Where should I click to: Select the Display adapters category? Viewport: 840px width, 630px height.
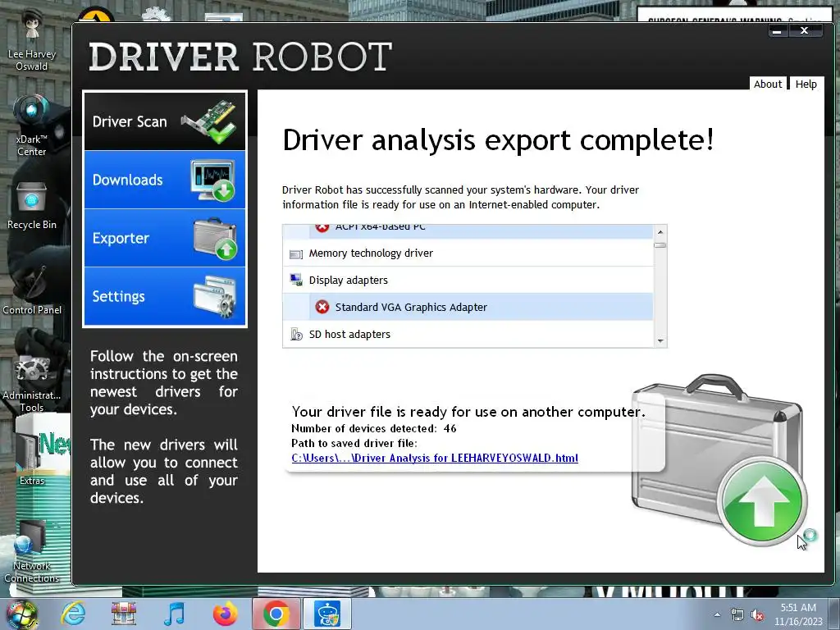tap(468, 281)
